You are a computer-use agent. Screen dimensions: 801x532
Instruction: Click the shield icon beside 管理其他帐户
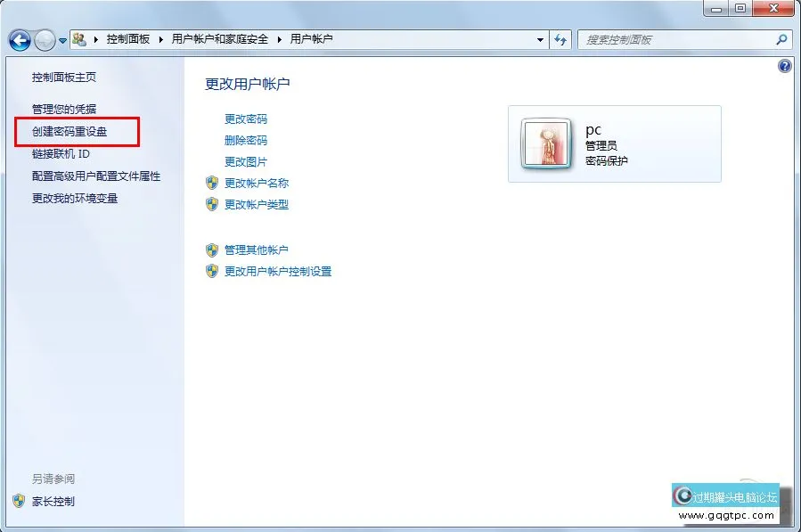[x=211, y=250]
